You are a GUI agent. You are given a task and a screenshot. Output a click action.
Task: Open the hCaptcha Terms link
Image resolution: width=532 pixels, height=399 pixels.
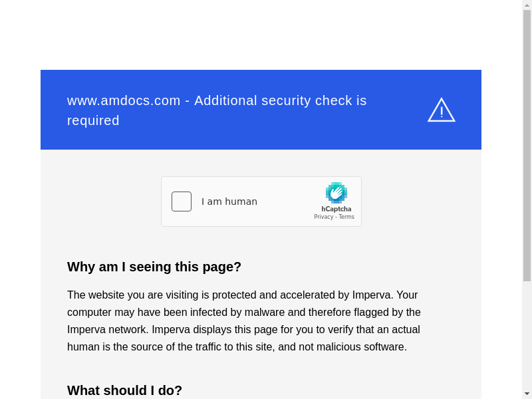click(346, 217)
